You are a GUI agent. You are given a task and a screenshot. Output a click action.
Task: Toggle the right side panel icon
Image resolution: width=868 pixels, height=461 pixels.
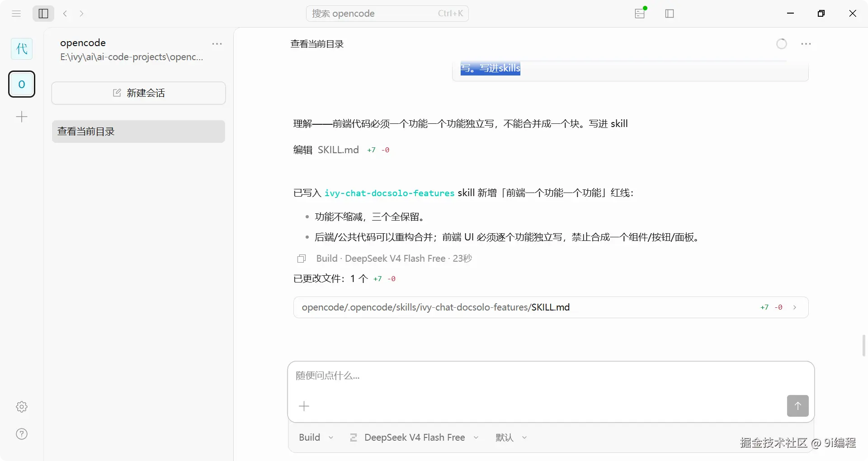(670, 14)
